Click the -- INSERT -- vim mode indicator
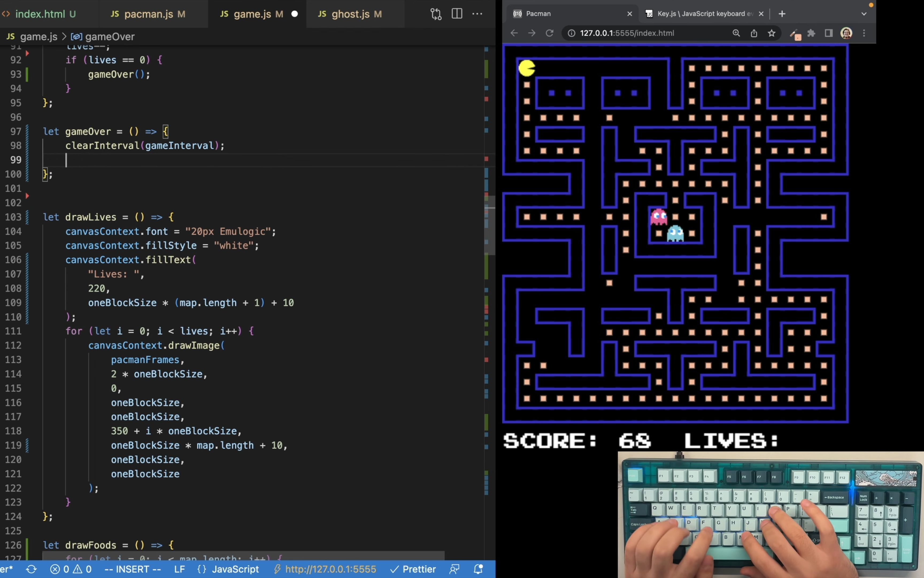 point(133,569)
